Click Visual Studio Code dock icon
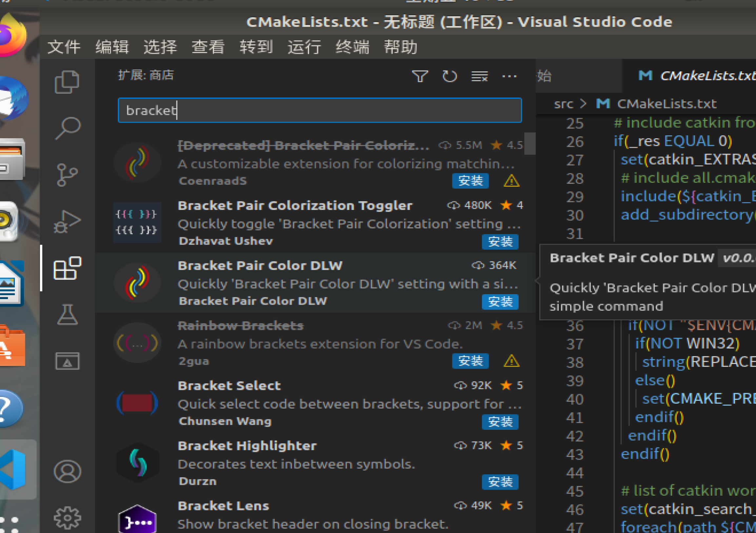The width and height of the screenshot is (756, 533). coord(13,469)
